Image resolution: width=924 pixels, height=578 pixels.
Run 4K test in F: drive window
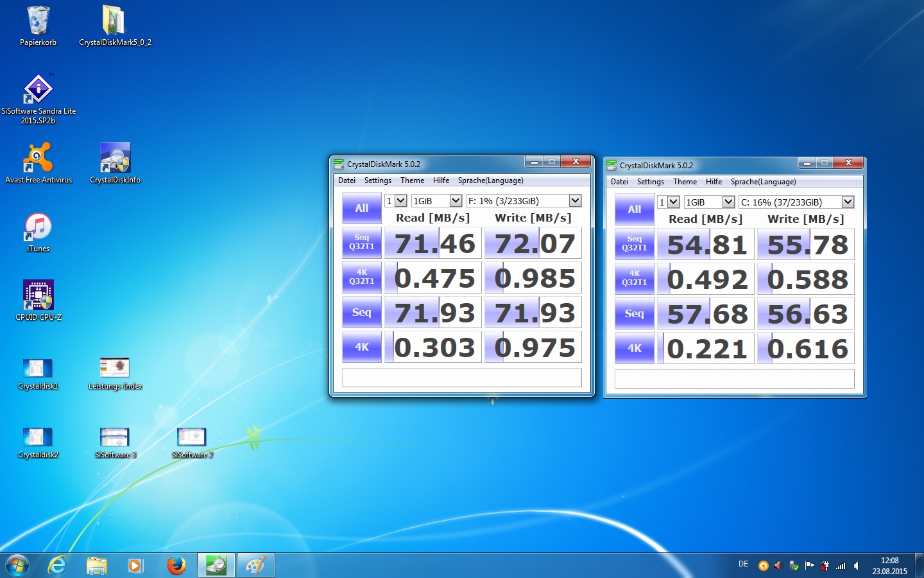[x=362, y=347]
